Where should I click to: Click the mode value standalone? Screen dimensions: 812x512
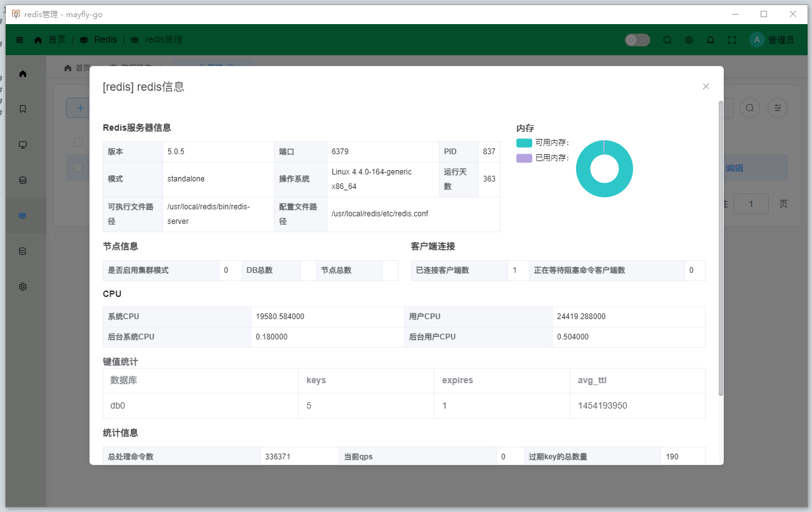(186, 179)
